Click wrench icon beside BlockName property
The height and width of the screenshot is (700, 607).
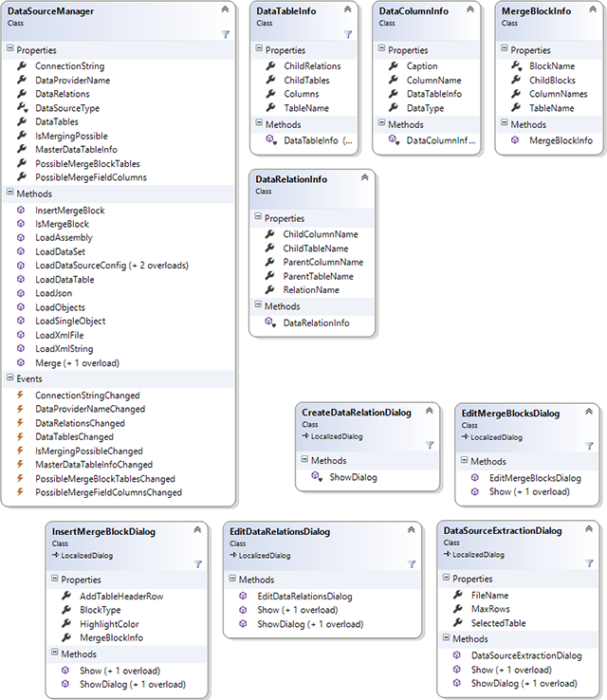516,66
